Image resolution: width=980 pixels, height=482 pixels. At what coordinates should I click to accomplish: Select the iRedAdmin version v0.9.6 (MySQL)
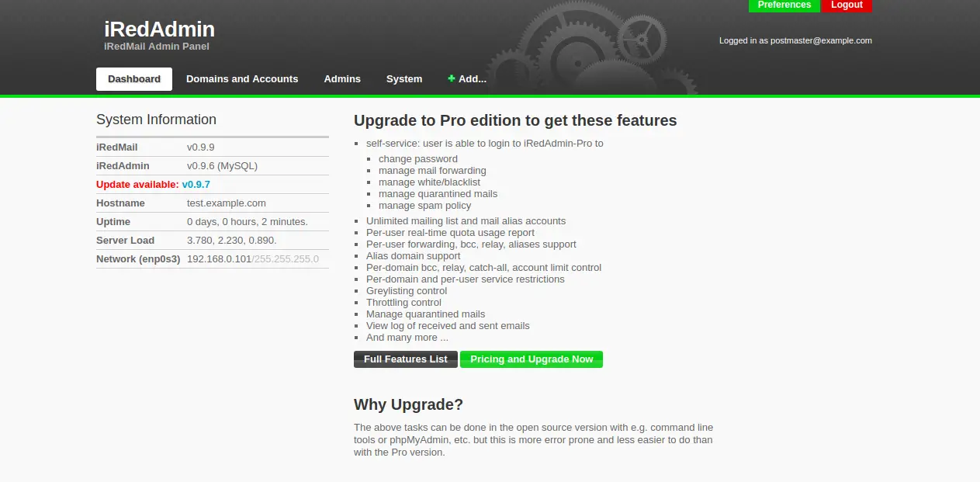pyautogui.click(x=222, y=166)
